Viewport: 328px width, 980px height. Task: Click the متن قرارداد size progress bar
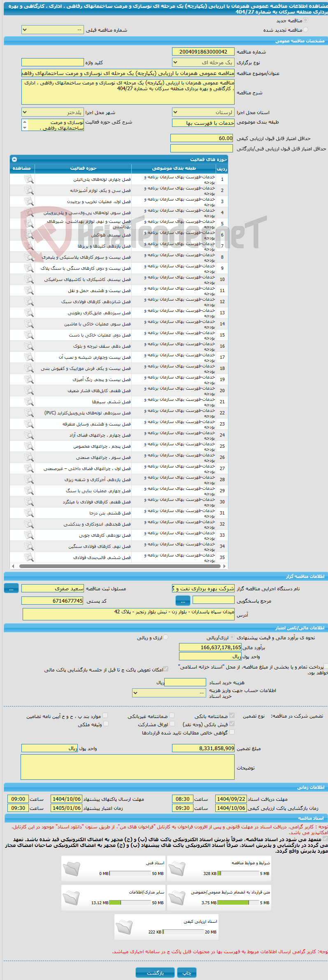pos(238,903)
